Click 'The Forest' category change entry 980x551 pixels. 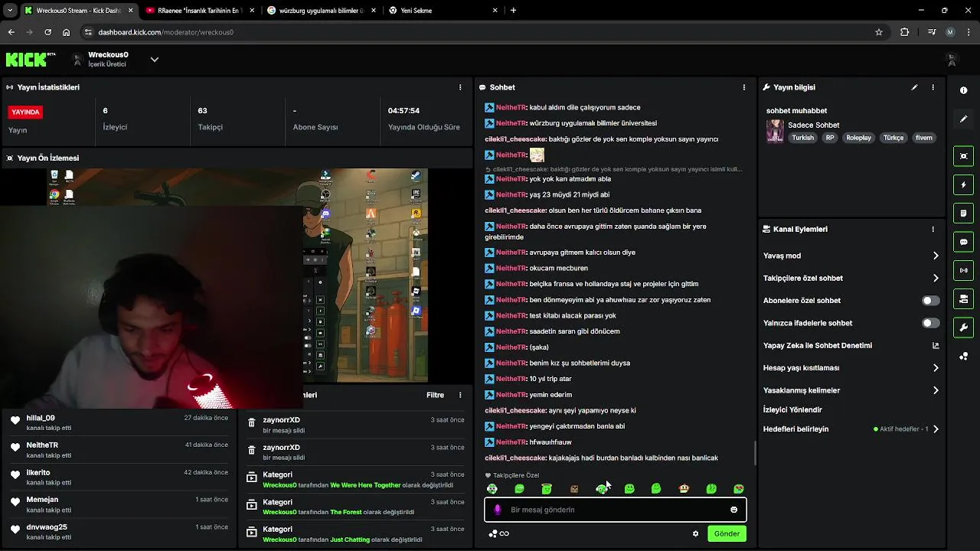[355, 507]
